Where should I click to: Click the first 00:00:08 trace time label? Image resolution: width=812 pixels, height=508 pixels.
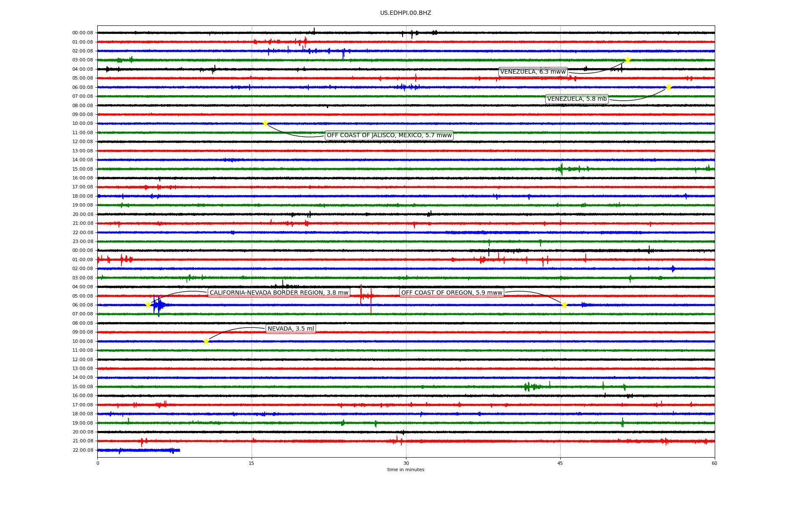(x=82, y=33)
